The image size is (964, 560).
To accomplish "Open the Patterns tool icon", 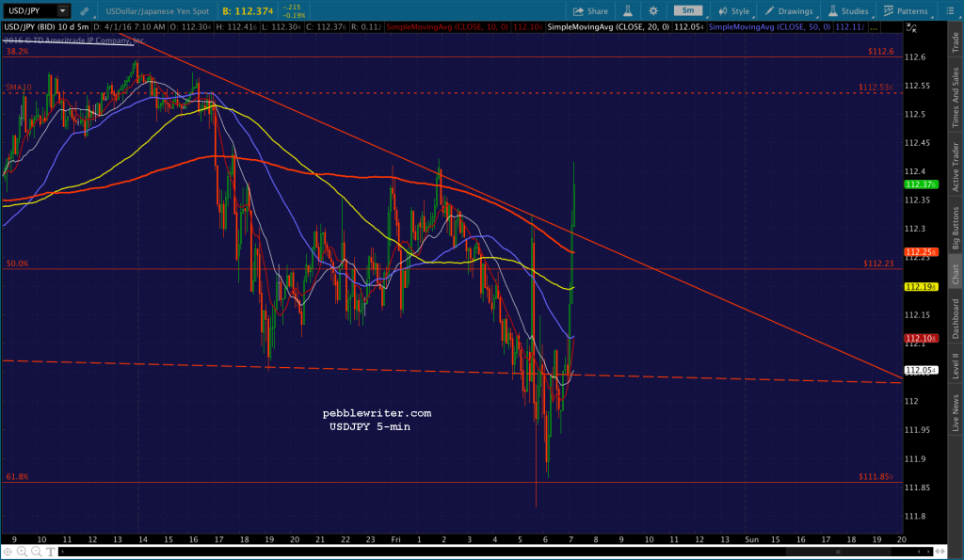I will pos(889,10).
